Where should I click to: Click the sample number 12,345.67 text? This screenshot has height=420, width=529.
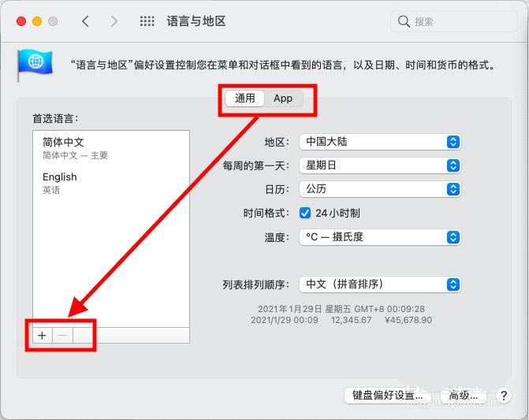[351, 320]
